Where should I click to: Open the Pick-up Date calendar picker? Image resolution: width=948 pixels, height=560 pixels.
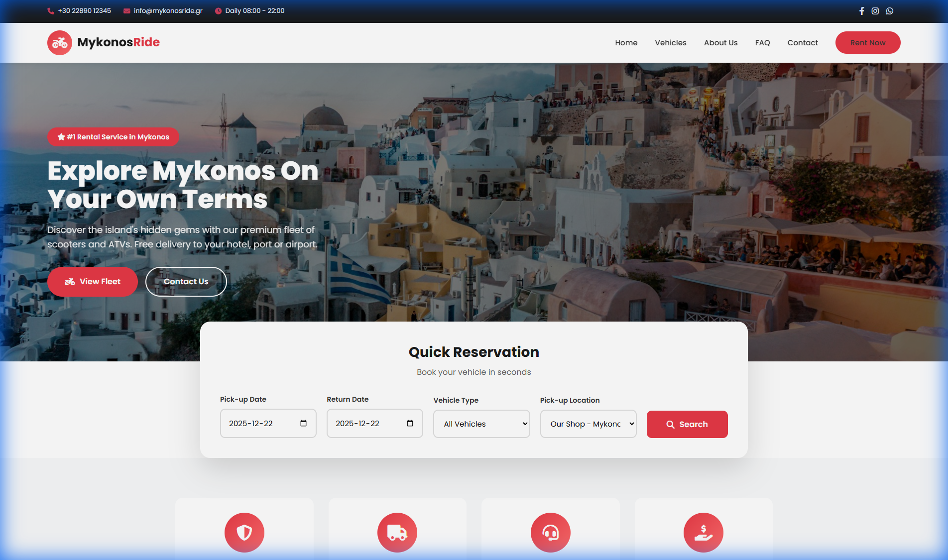point(303,424)
